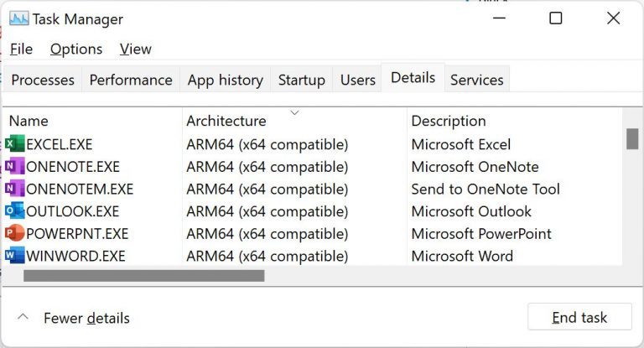Click the vertical scrollbar thumb
The image size is (644, 348).
632,138
